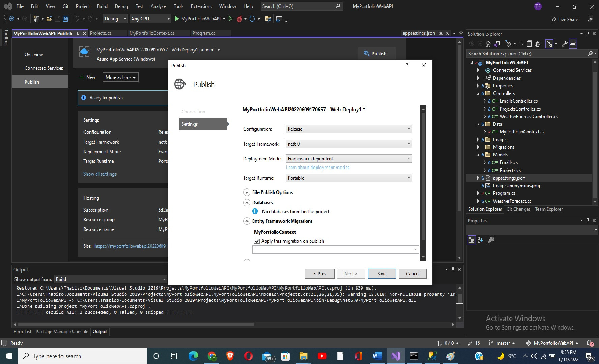Collapse the Controllers folder in Solution Explorer
The height and width of the screenshot is (364, 599).
pos(478,93)
